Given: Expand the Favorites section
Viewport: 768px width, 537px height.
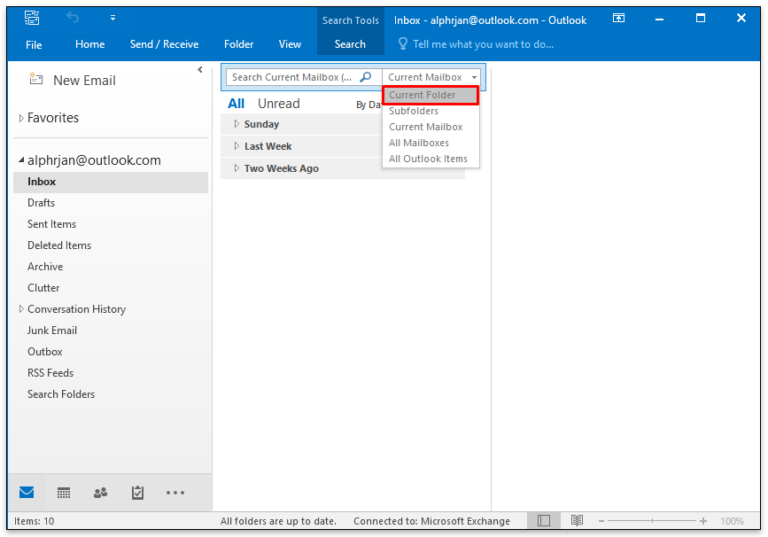Looking at the screenshot, I should pyautogui.click(x=21, y=118).
